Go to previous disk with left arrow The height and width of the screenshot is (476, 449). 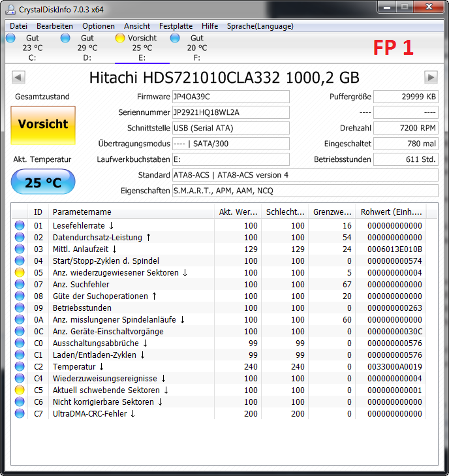coord(18,78)
